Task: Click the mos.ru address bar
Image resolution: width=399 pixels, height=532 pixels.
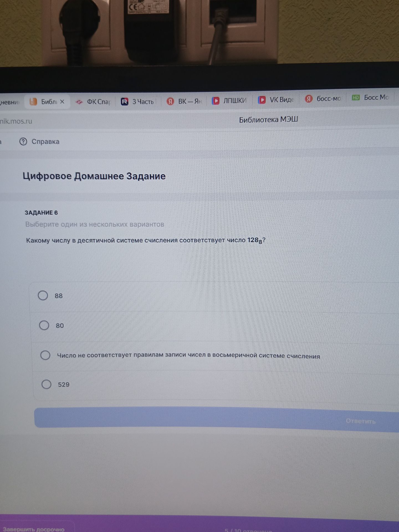Action: [16, 121]
